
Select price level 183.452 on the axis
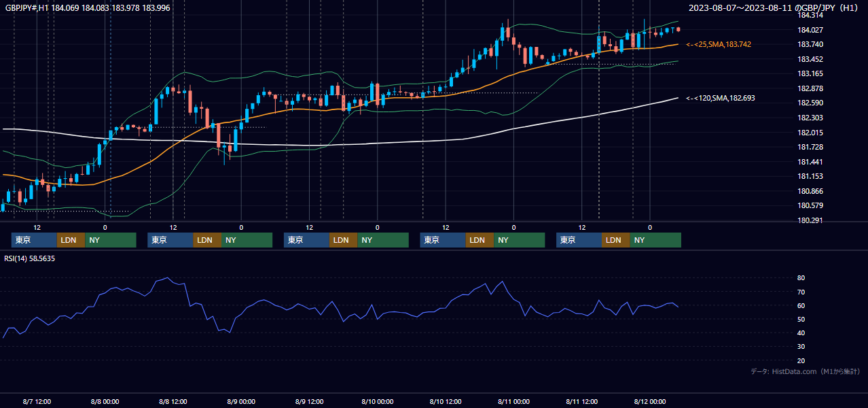pos(810,59)
